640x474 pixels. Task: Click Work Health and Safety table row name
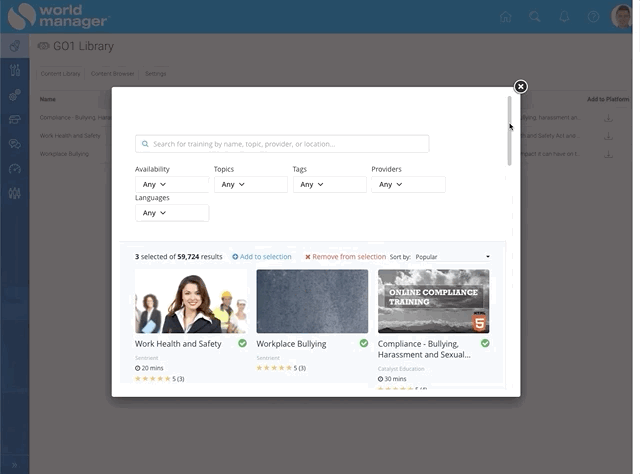[x=70, y=136]
